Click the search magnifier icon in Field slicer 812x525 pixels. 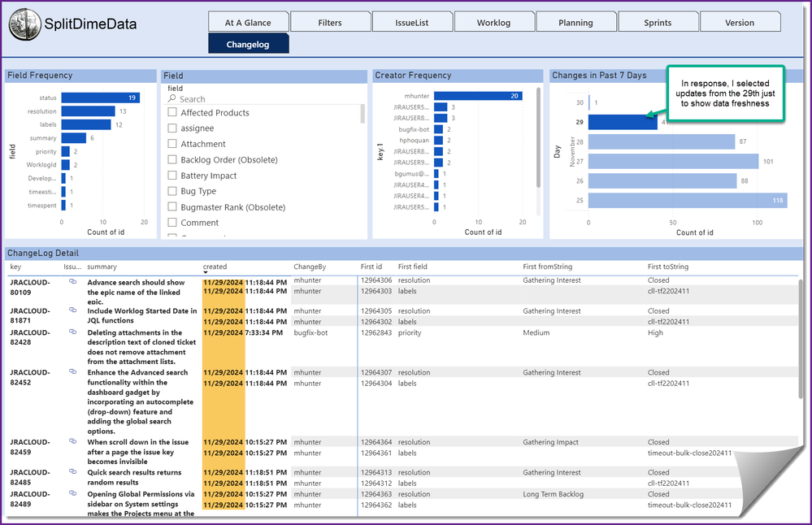pos(173,99)
